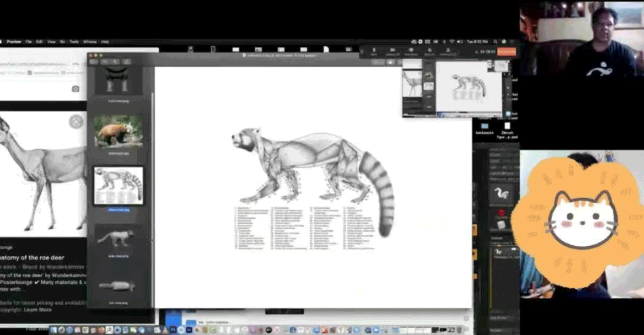
Task: Open the Go menu
Action: click(x=62, y=42)
